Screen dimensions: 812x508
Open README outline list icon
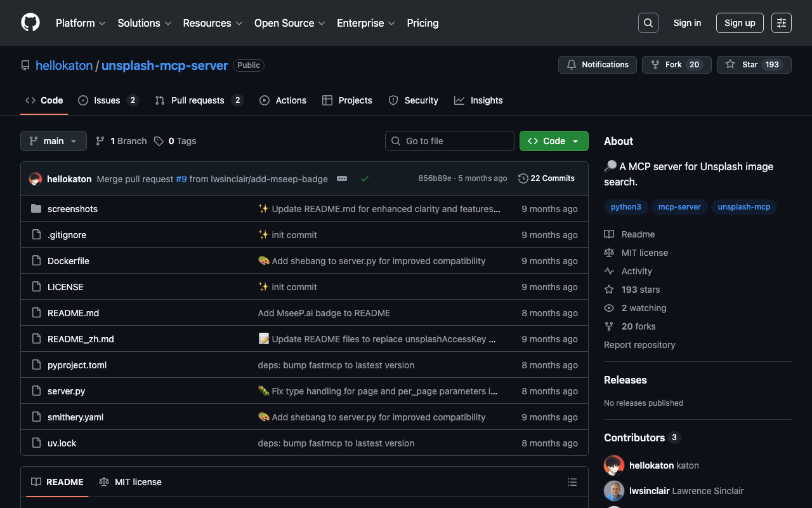click(572, 482)
